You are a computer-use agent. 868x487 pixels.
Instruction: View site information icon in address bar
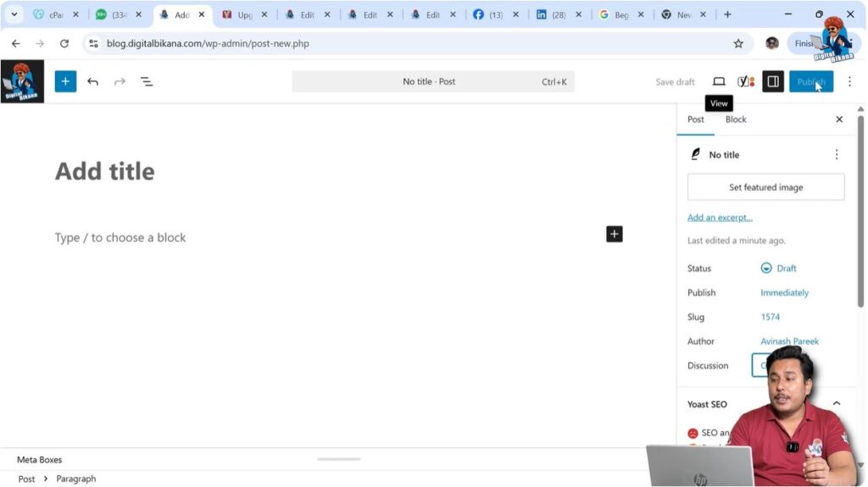click(93, 43)
